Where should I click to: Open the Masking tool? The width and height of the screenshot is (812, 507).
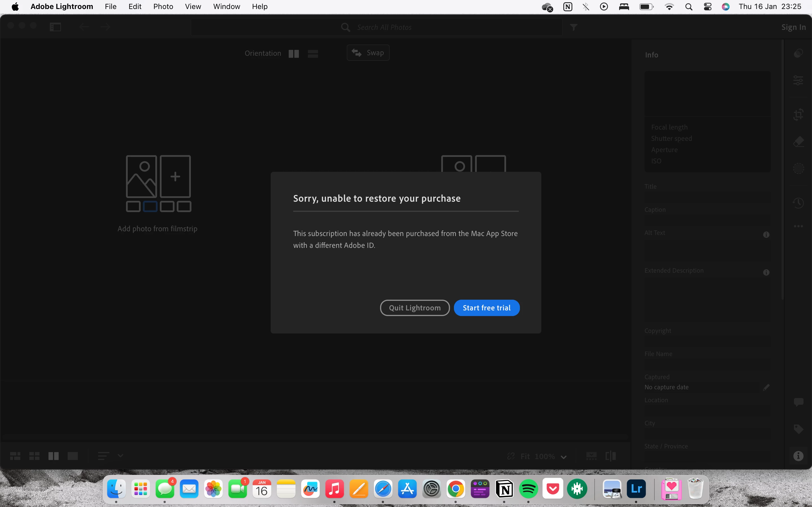coord(798,168)
